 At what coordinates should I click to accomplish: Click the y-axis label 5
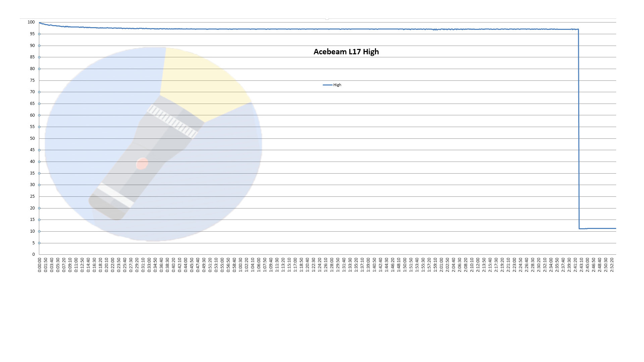pos(34,243)
